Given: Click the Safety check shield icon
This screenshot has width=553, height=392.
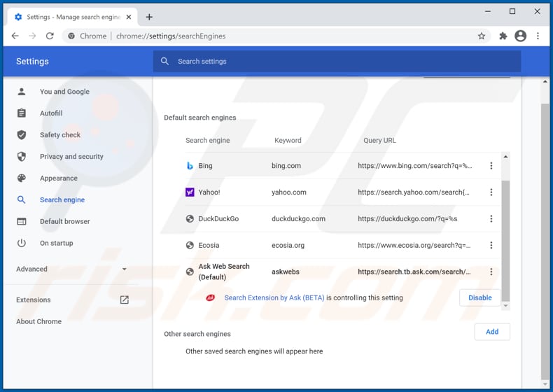Looking at the screenshot, I should (22, 135).
